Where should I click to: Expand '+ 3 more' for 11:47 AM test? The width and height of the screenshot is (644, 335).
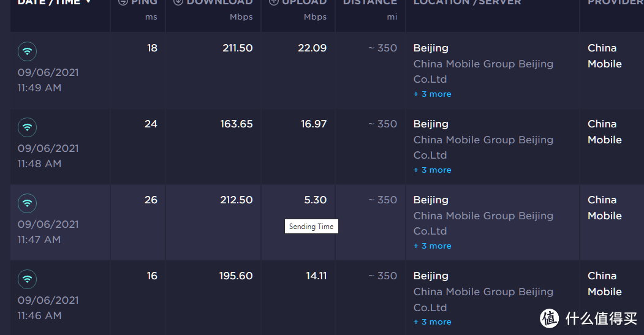point(432,246)
